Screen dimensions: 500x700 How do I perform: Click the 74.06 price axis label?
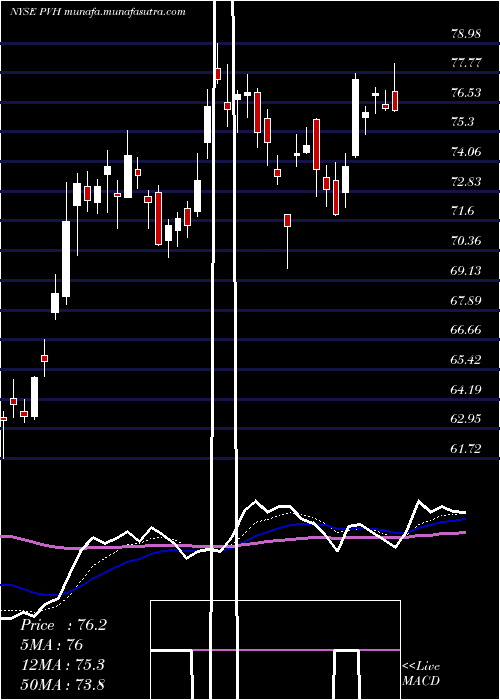tap(466, 152)
